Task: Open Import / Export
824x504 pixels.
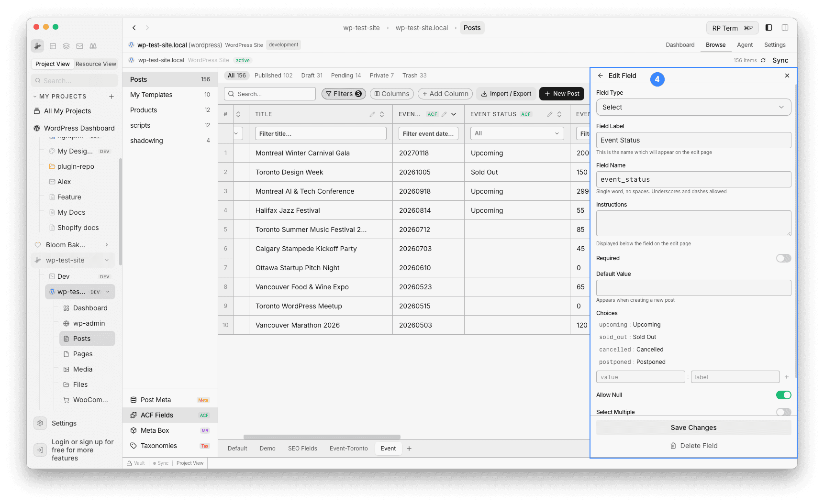Action: (506, 94)
